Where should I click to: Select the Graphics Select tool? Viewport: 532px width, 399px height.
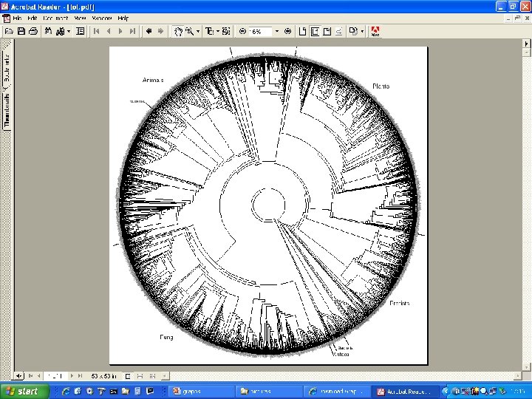click(226, 32)
